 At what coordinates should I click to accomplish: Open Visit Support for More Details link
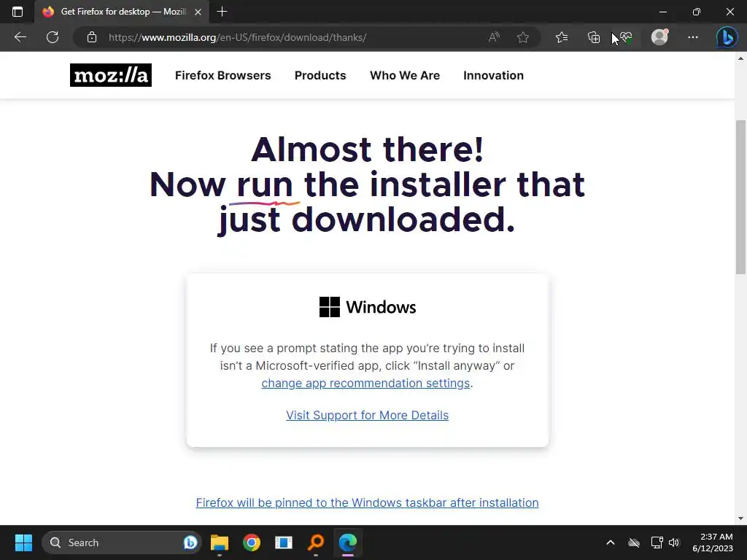coord(368,415)
